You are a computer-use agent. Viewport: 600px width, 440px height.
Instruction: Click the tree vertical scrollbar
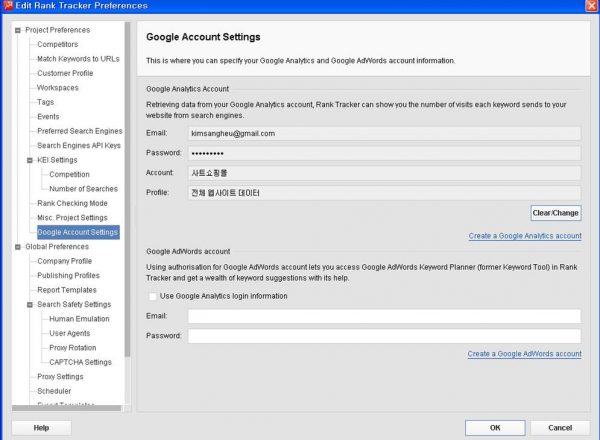click(x=128, y=189)
